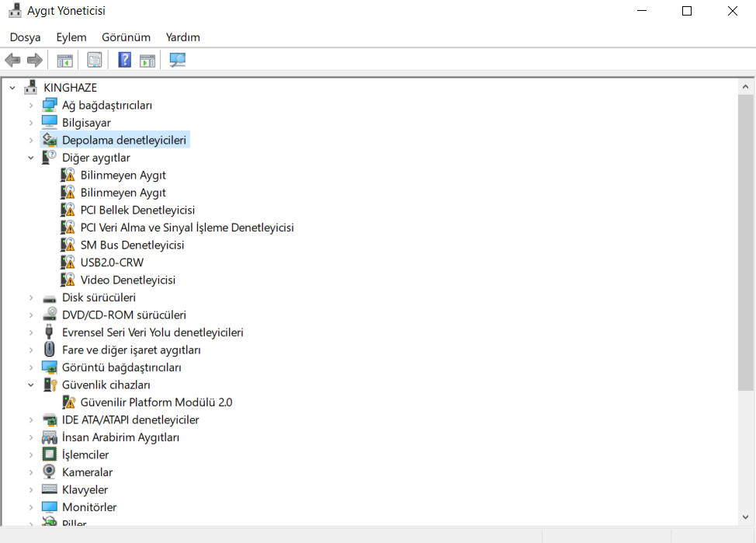Click the Fare ve diğer işaret aygıtları mouse icon

[49, 349]
